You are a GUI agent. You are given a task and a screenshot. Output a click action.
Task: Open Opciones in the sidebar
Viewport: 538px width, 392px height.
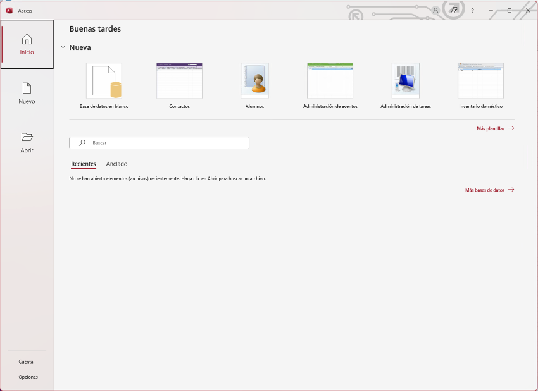pyautogui.click(x=28, y=377)
